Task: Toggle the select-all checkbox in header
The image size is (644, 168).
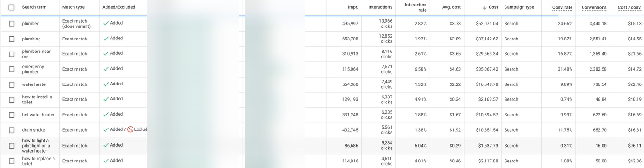Action: coord(12,7)
